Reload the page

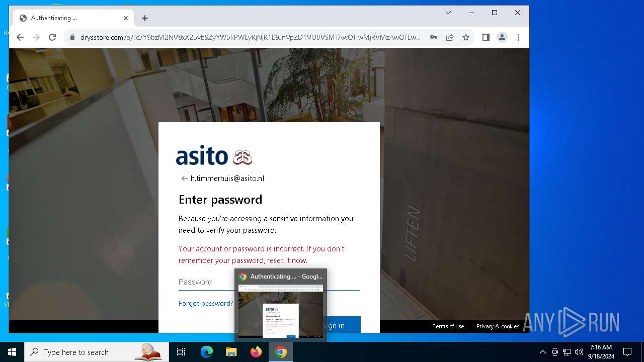coord(52,37)
